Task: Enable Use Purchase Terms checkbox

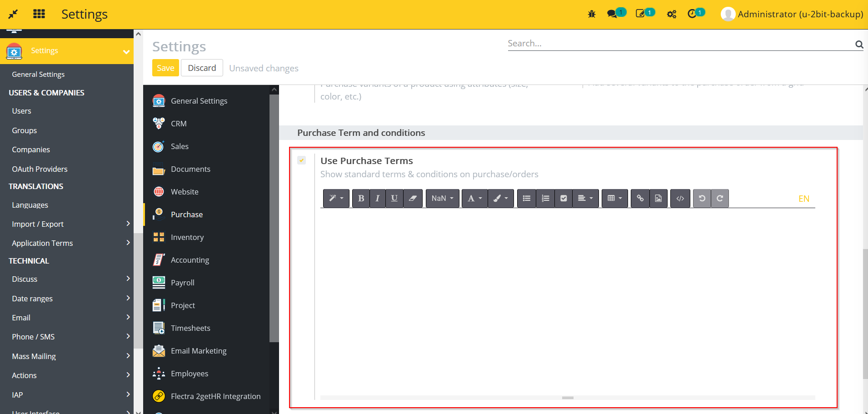Action: tap(301, 160)
